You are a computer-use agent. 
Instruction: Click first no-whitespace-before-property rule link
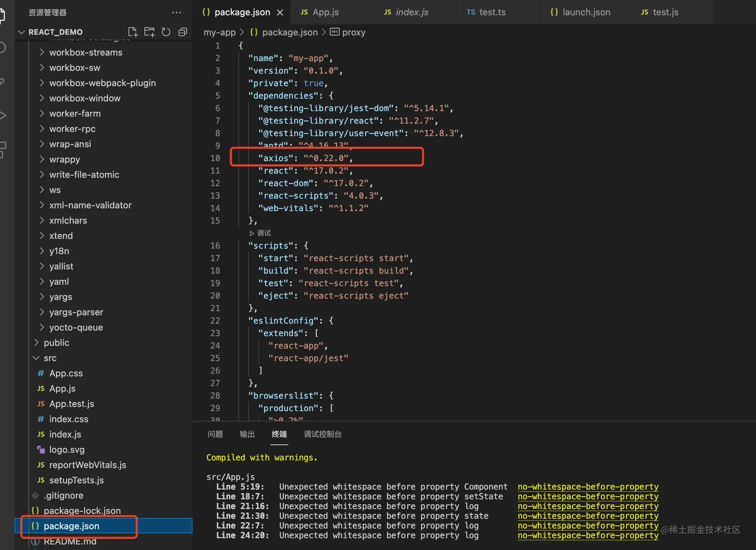pyautogui.click(x=587, y=487)
